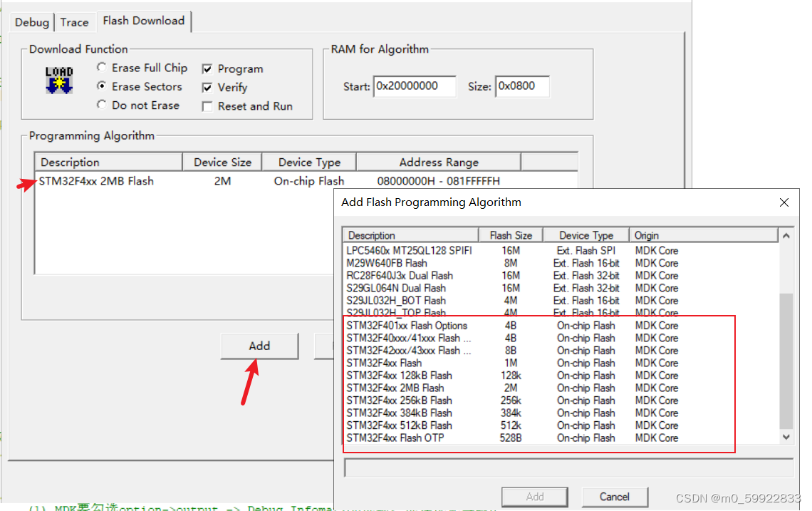Select the Erase Full Chip option
The image size is (812, 511).
click(102, 68)
